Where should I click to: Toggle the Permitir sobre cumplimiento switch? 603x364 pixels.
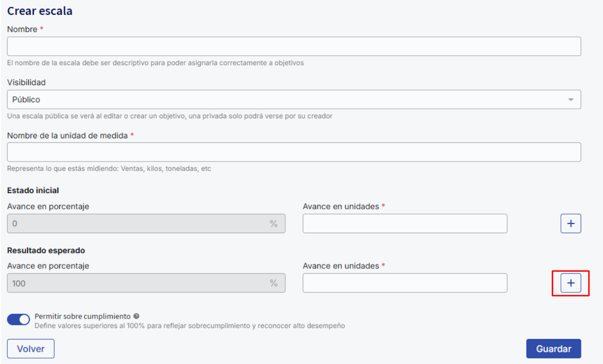(18, 320)
